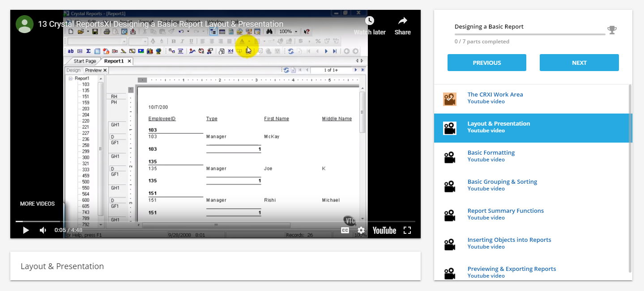Open 'The CRXI Work Area' lesson link
Viewport: 644px width, 291px height.
point(495,94)
